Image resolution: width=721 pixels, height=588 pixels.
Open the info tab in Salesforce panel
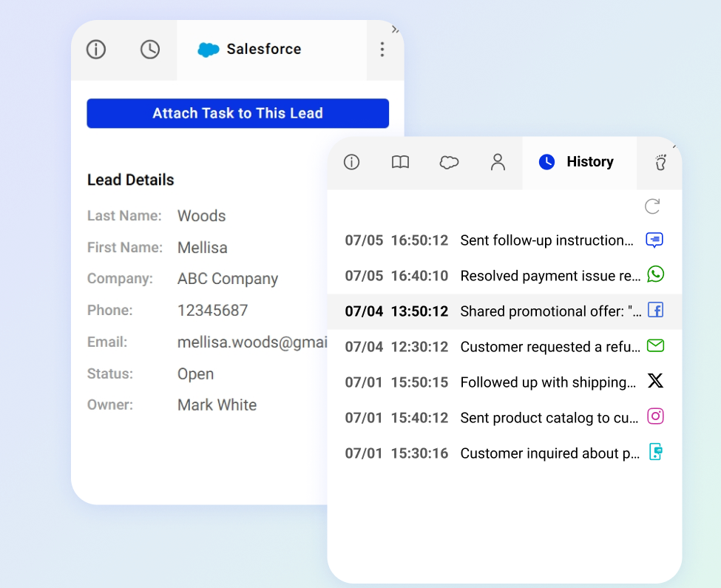[96, 50]
